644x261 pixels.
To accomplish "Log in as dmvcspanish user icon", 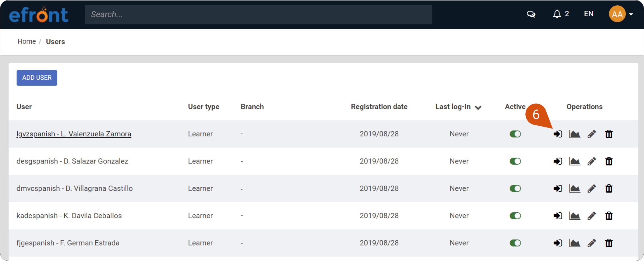I will 558,189.
